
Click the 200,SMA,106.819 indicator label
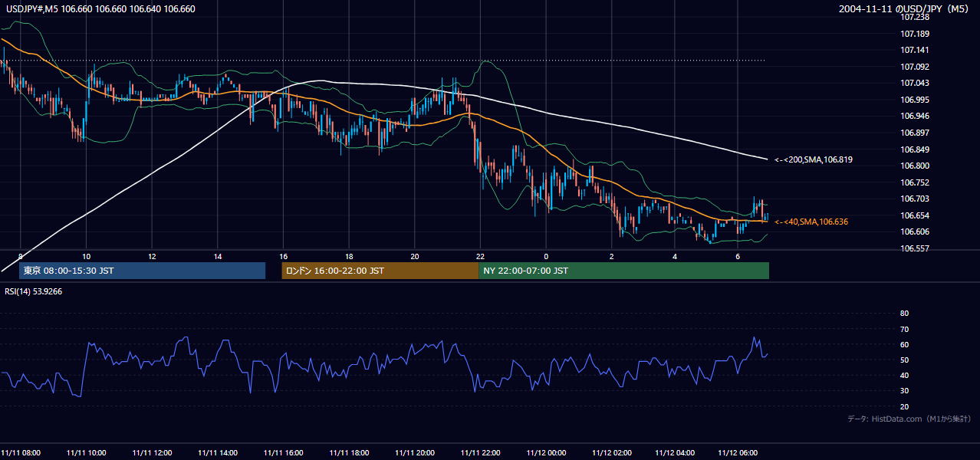pyautogui.click(x=813, y=159)
